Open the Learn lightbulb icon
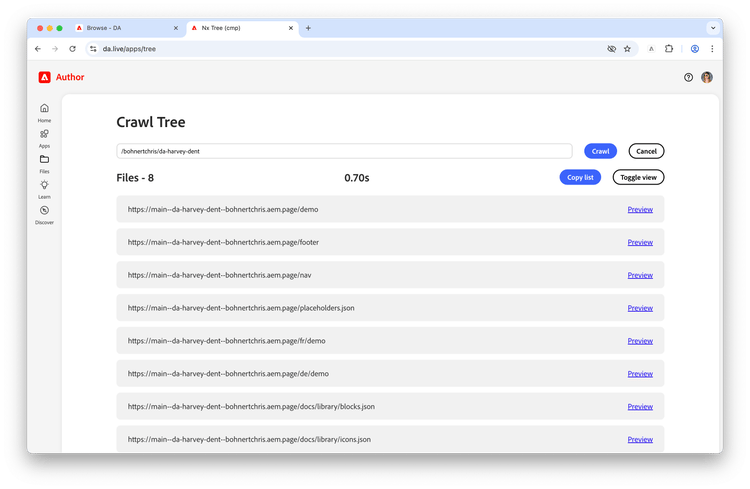The image size is (750, 489). (44, 185)
